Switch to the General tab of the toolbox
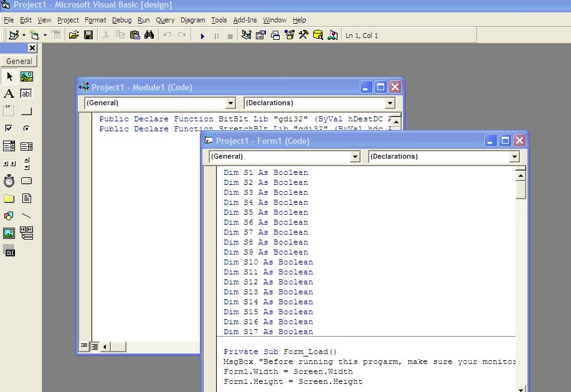 coord(19,61)
